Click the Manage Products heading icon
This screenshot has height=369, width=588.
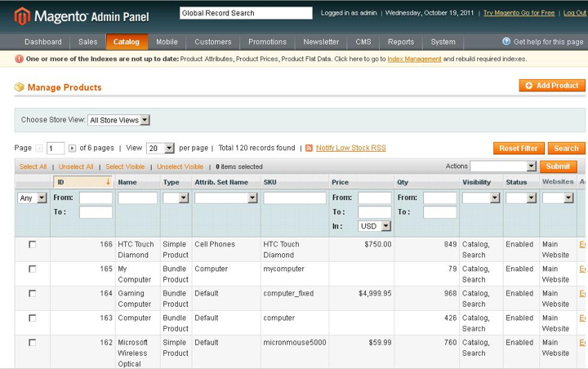click(19, 87)
